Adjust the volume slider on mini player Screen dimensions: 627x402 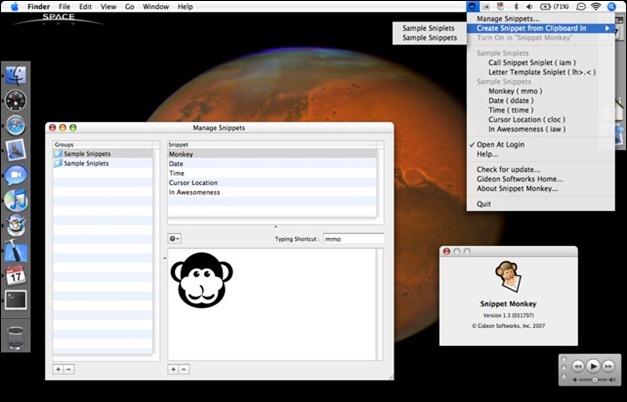[x=596, y=380]
